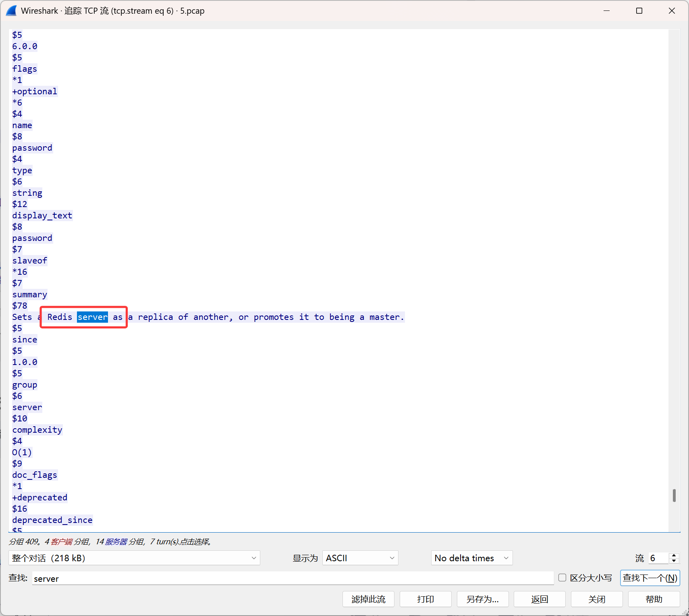Click the 客户端 client packets link in status line
This screenshot has width=689, height=616.
[x=62, y=541]
